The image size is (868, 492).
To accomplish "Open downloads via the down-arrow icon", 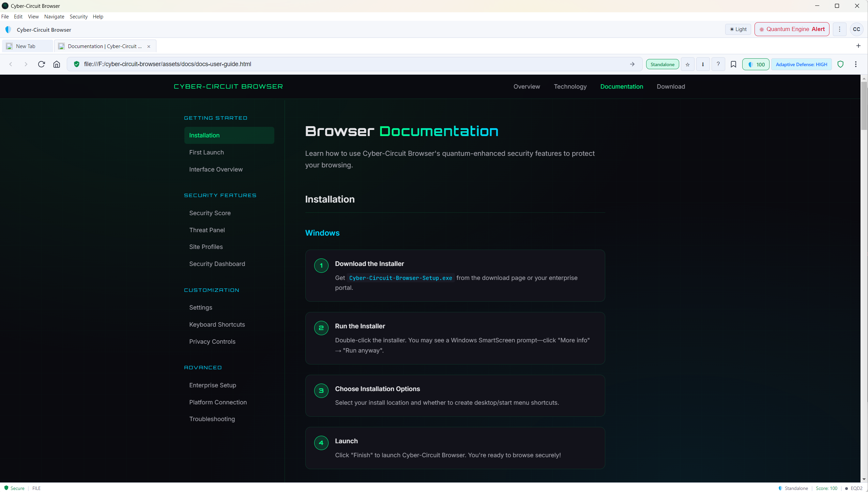I will 703,64.
